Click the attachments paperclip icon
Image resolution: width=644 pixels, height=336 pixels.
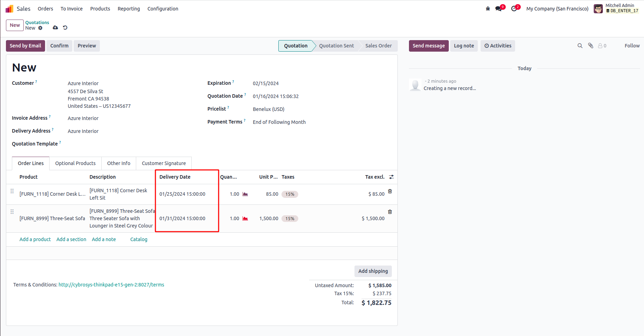click(591, 46)
